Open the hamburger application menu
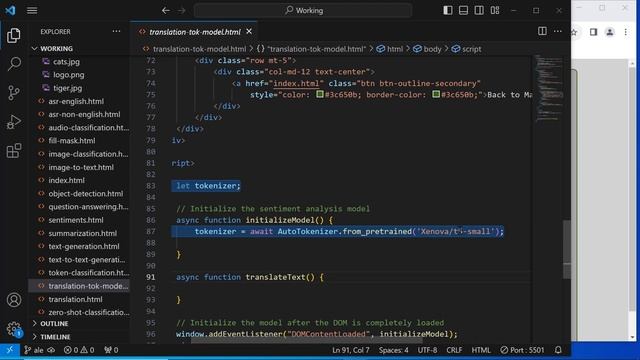This screenshot has width=640, height=360. pos(32,10)
